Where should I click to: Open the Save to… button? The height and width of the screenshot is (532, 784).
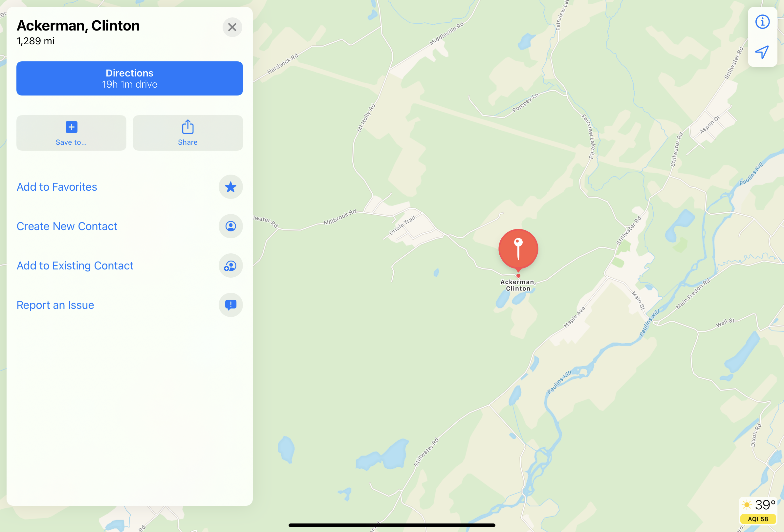[71, 133]
